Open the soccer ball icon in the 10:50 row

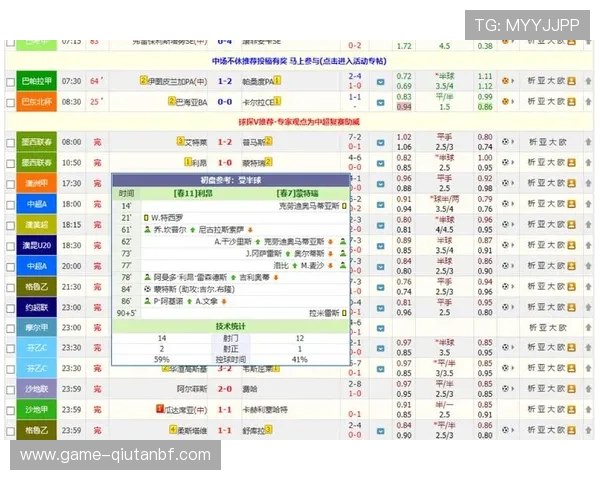coord(505,163)
